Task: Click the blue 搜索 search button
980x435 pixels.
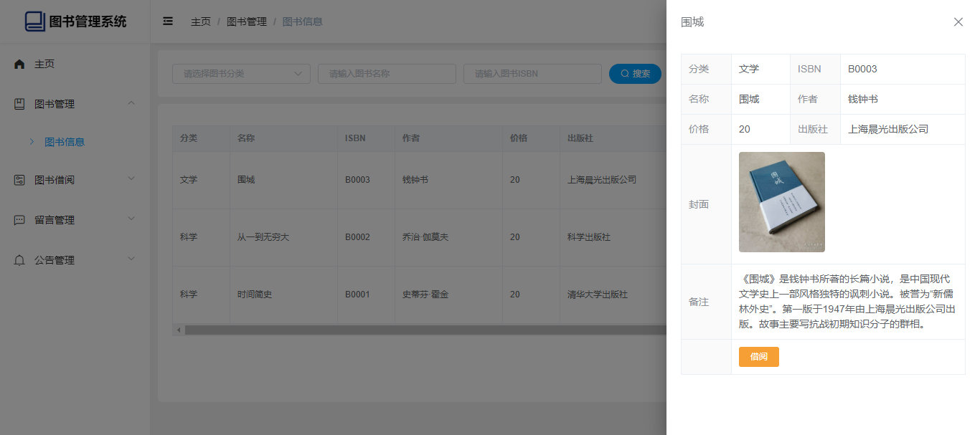Action: point(635,74)
